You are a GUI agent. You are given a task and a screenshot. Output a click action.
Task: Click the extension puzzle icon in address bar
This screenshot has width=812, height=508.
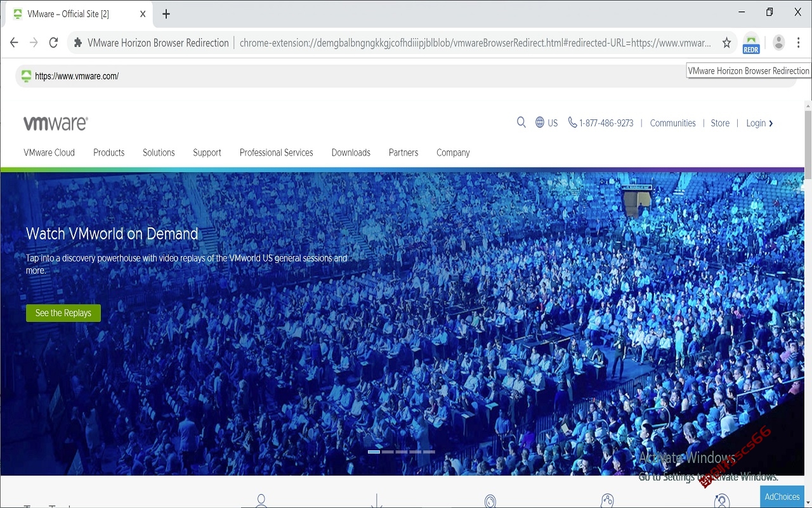point(78,43)
